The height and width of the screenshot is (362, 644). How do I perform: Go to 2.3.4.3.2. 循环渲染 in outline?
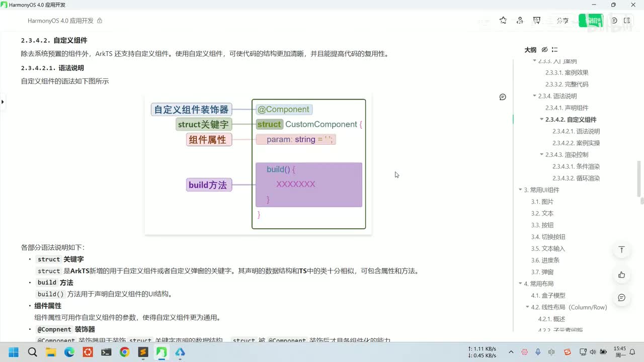click(x=576, y=178)
